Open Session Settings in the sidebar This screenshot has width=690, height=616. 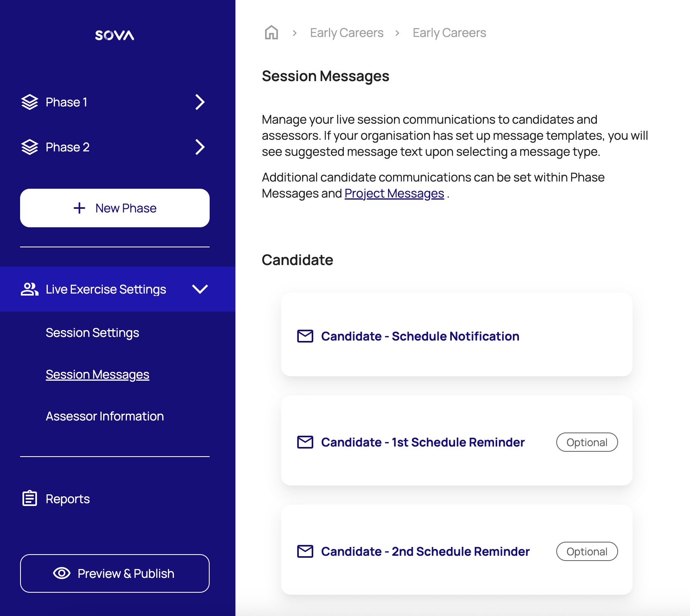pos(92,332)
